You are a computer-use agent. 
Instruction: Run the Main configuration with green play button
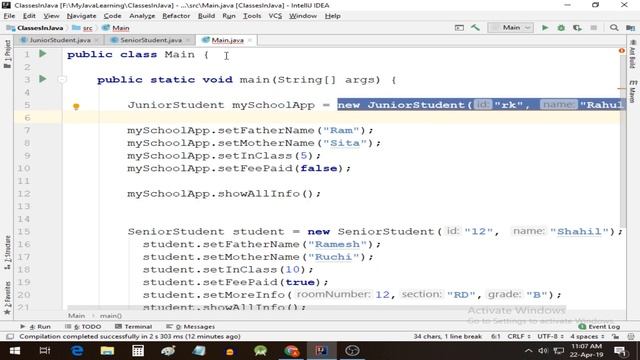click(545, 28)
